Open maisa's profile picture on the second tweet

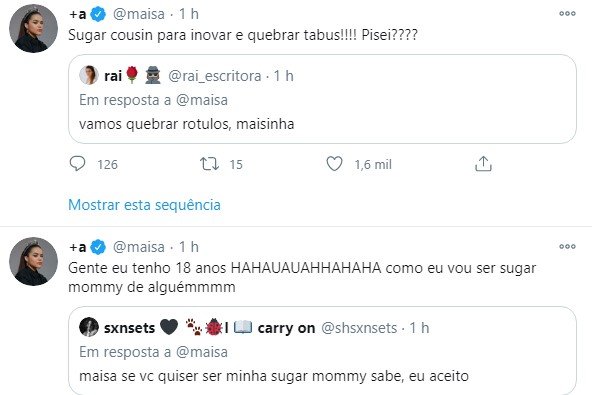click(x=33, y=261)
